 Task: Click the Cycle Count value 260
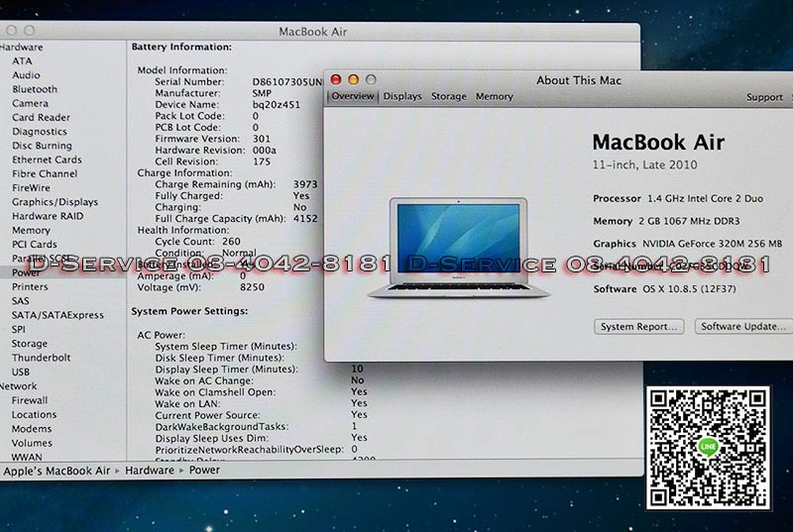(231, 241)
